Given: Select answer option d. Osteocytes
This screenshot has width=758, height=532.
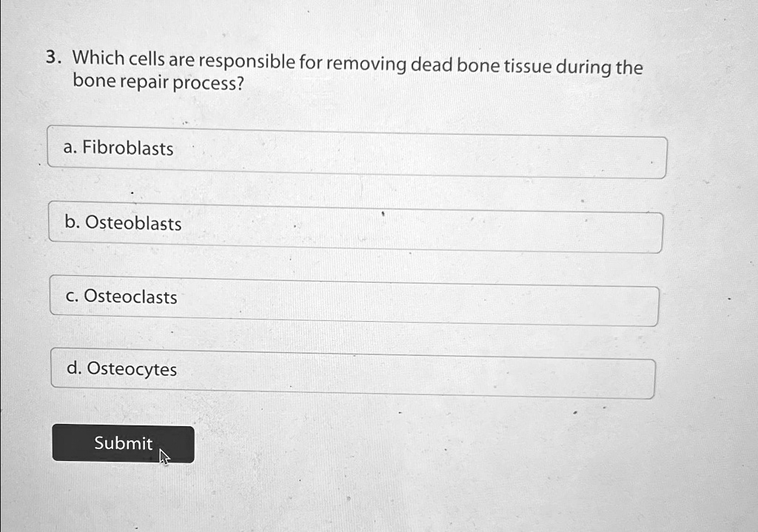Looking at the screenshot, I should (352, 374).
